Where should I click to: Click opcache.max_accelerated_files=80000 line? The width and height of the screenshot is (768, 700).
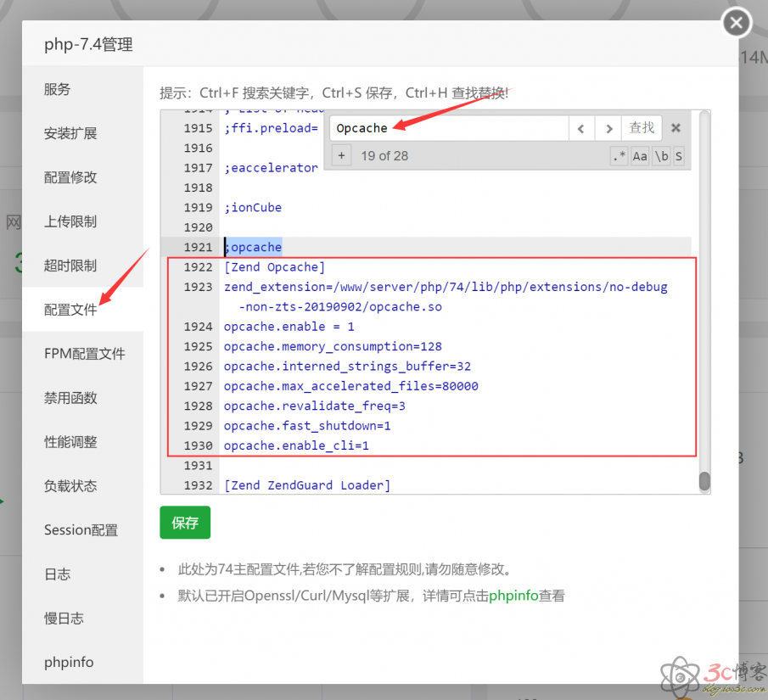click(350, 387)
